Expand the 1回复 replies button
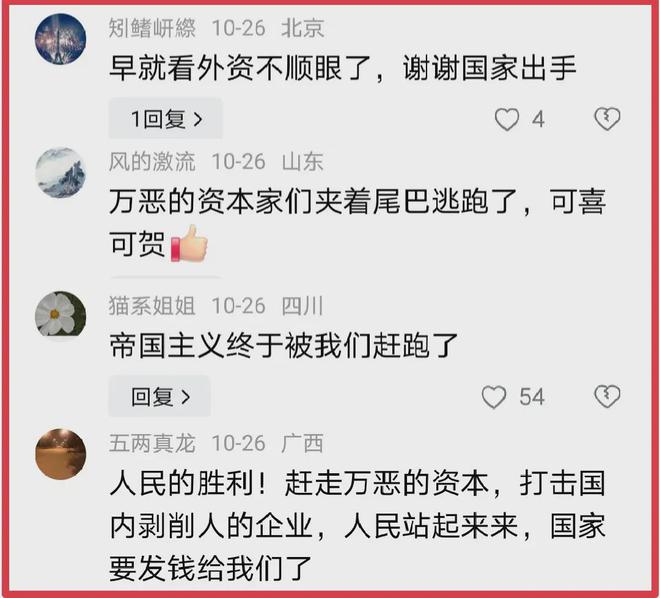 tap(165, 119)
